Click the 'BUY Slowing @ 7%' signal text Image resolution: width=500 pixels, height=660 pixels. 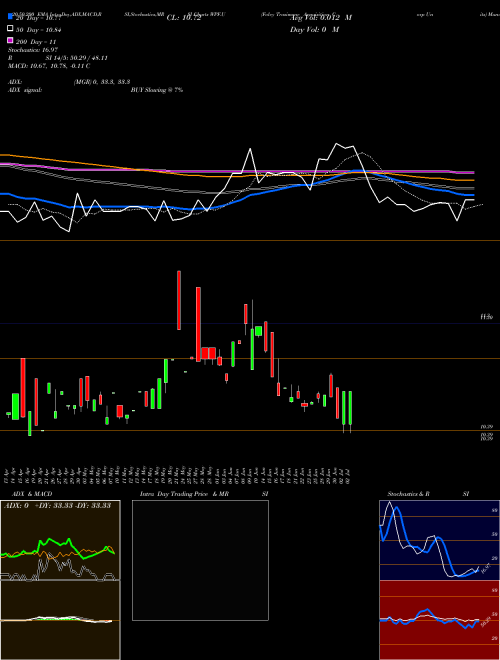[157, 90]
